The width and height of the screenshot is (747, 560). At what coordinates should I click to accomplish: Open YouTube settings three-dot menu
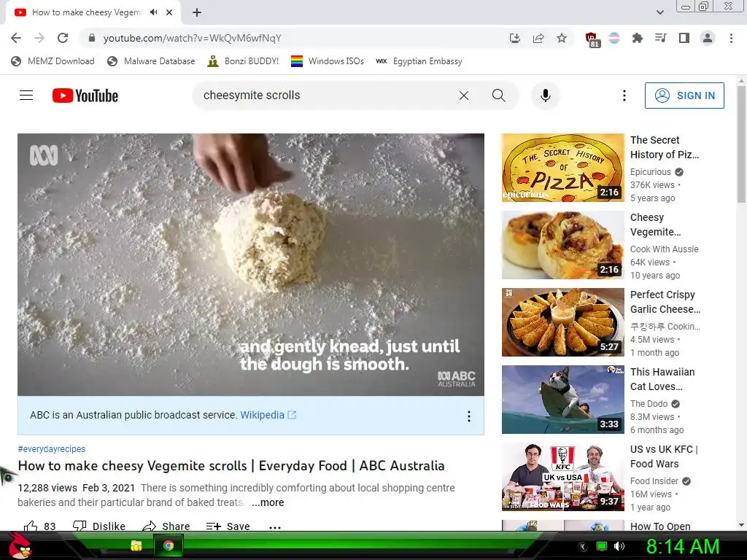click(x=624, y=96)
